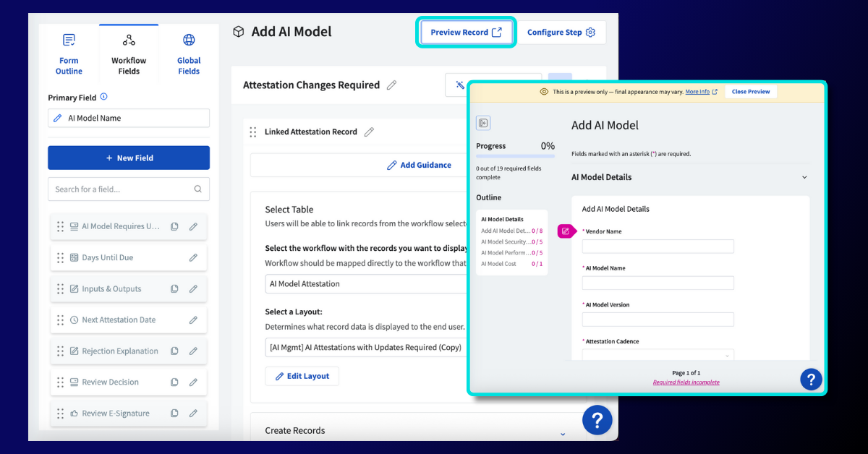Viewport: 868px width, 454px height.
Task: Switch to the Workflow Fields tab
Action: [x=129, y=53]
